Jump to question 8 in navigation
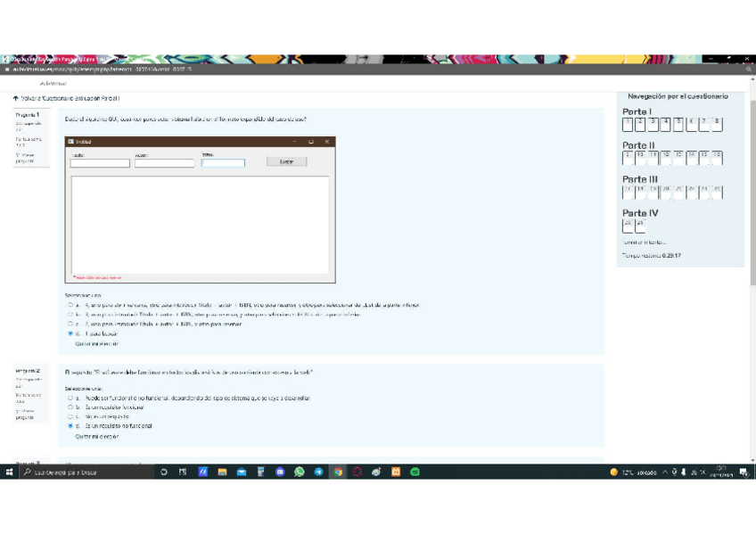This screenshot has width=756, height=534. coord(717,124)
